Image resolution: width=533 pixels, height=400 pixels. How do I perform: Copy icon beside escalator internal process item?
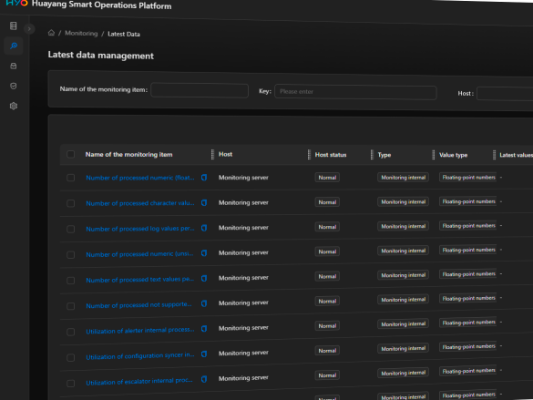(x=204, y=379)
